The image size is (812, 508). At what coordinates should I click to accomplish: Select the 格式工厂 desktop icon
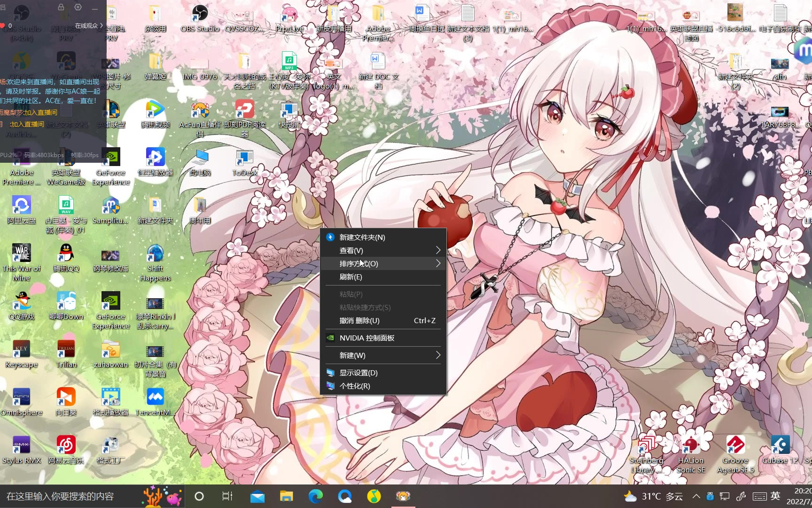click(x=111, y=450)
